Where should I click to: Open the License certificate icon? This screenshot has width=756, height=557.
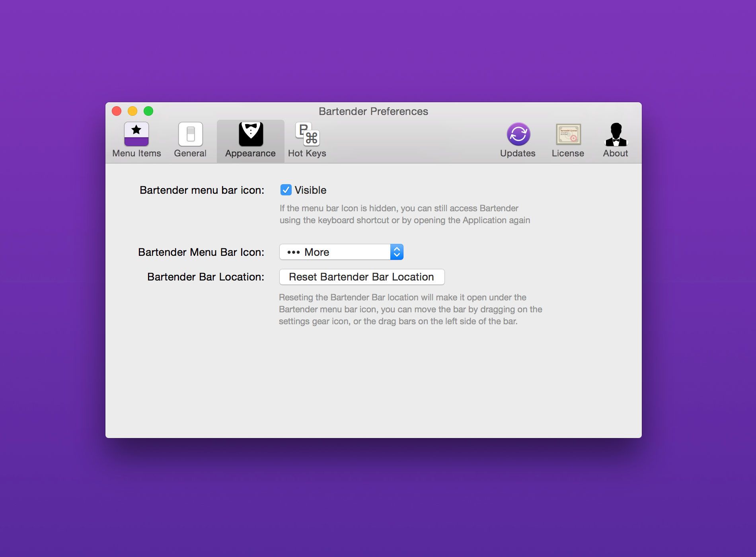point(568,134)
